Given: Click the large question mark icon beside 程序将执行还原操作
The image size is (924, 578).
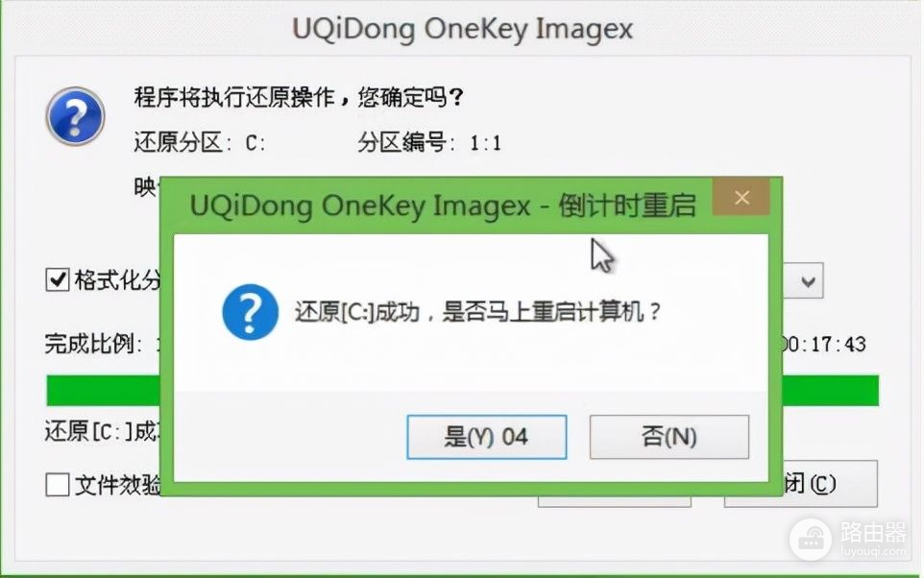Looking at the screenshot, I should pos(76,116).
